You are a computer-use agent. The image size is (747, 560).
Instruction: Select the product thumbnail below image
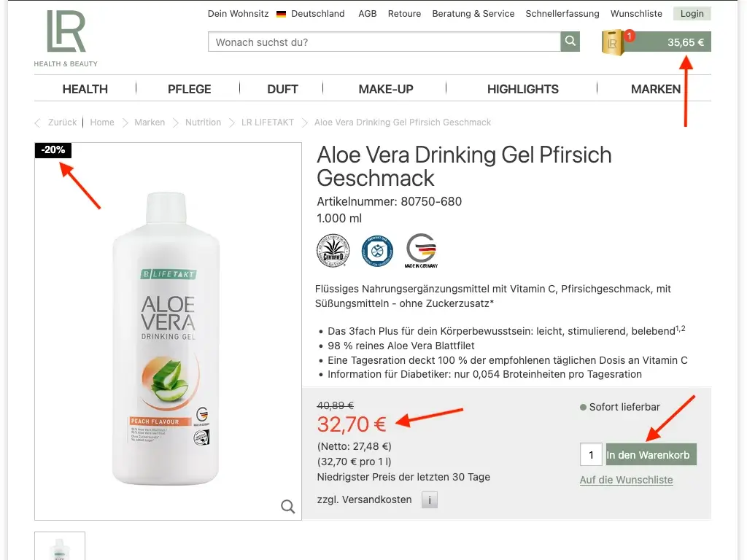coord(60,547)
